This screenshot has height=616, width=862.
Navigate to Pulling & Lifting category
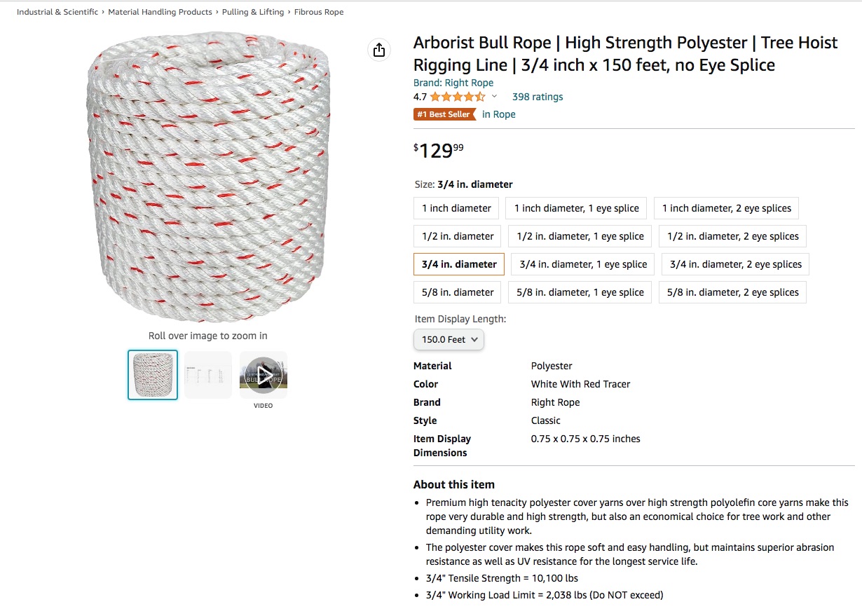click(253, 12)
